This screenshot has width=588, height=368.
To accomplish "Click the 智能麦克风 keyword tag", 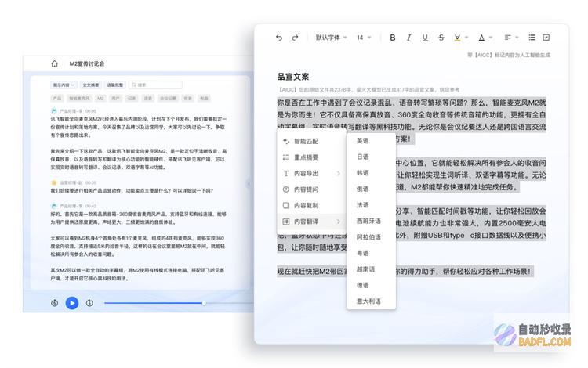I will pyautogui.click(x=79, y=99).
